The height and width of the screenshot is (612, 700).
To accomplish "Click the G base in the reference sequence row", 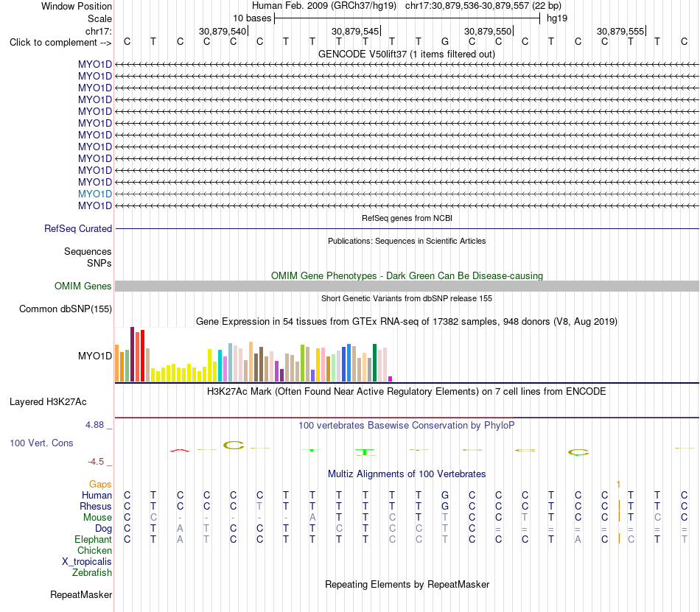I will (444, 41).
